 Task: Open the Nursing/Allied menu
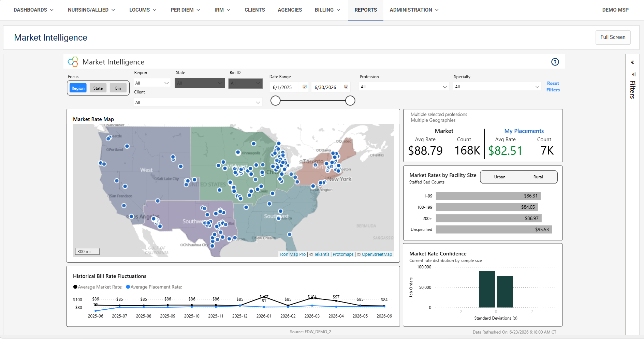[x=91, y=10]
